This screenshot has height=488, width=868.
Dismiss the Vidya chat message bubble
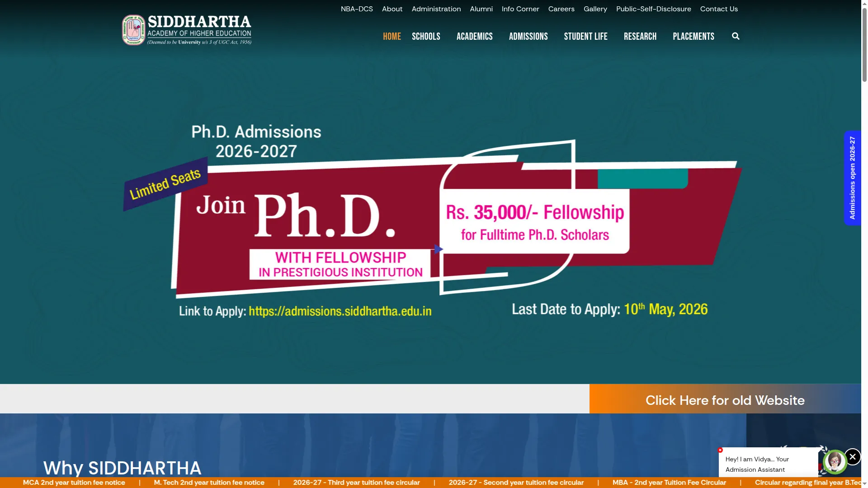[x=720, y=450]
